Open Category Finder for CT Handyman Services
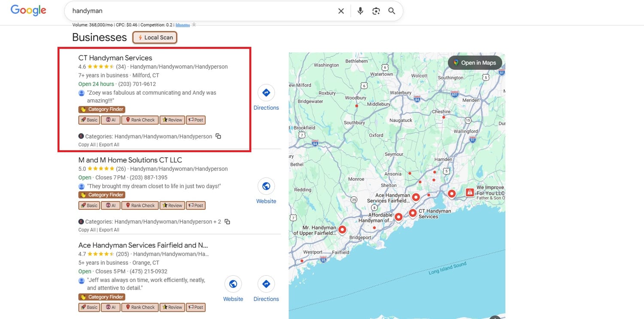 click(x=102, y=109)
